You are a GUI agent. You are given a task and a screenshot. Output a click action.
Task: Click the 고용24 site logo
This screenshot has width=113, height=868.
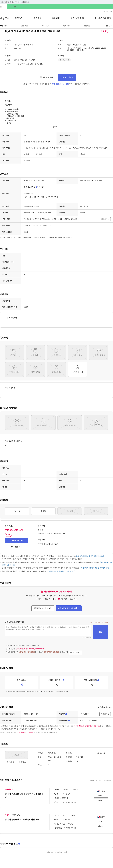[4, 18]
